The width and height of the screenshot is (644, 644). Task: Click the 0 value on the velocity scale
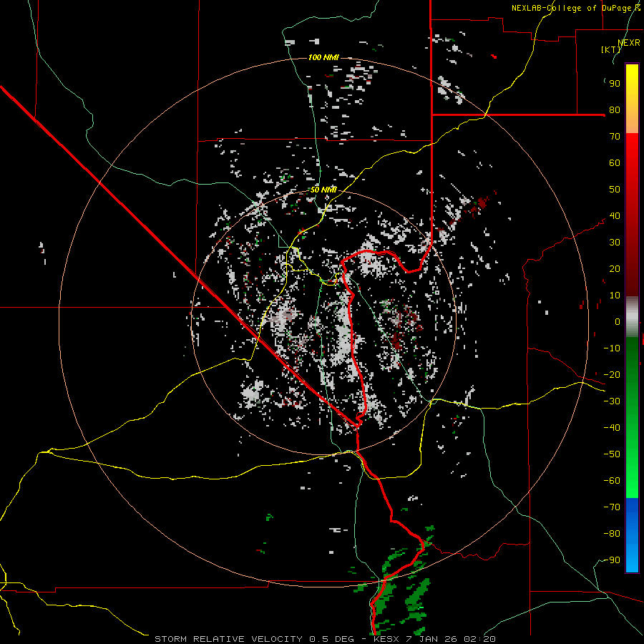coord(618,321)
